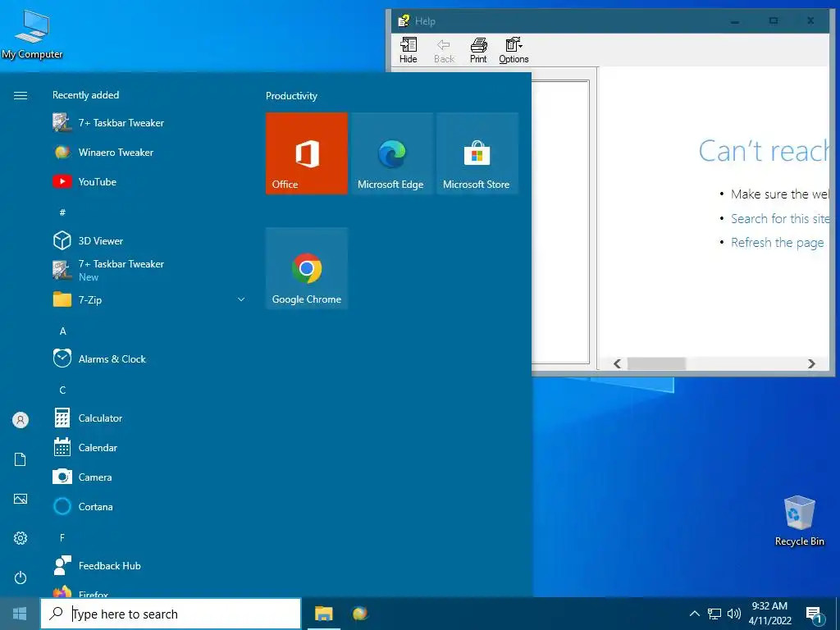Click 'Search for this site' link
840x630 pixels.
point(780,218)
